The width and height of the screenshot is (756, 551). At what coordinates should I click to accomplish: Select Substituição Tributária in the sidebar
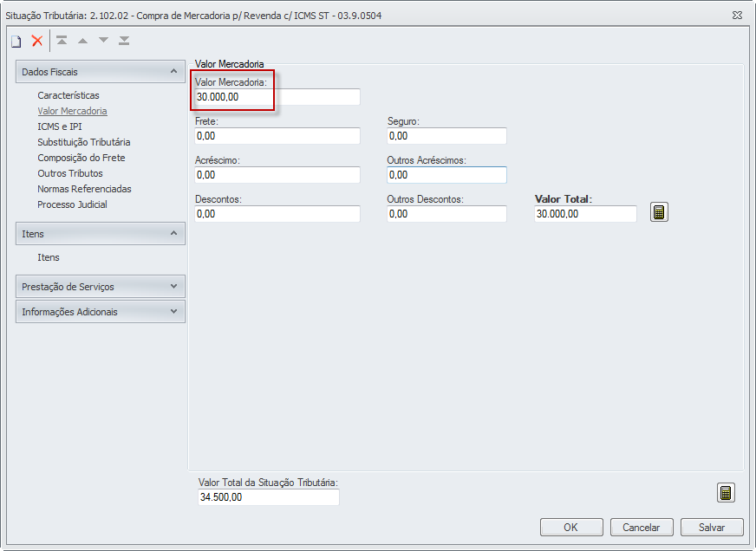(x=84, y=142)
